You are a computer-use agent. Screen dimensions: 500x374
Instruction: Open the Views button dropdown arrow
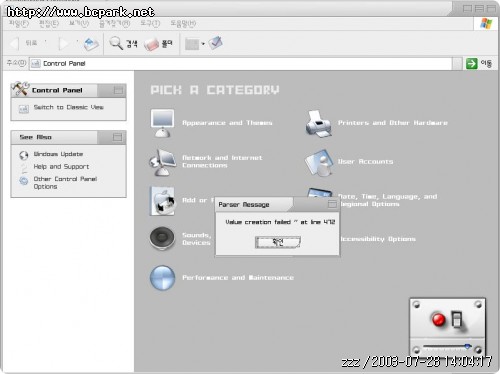coord(203,44)
